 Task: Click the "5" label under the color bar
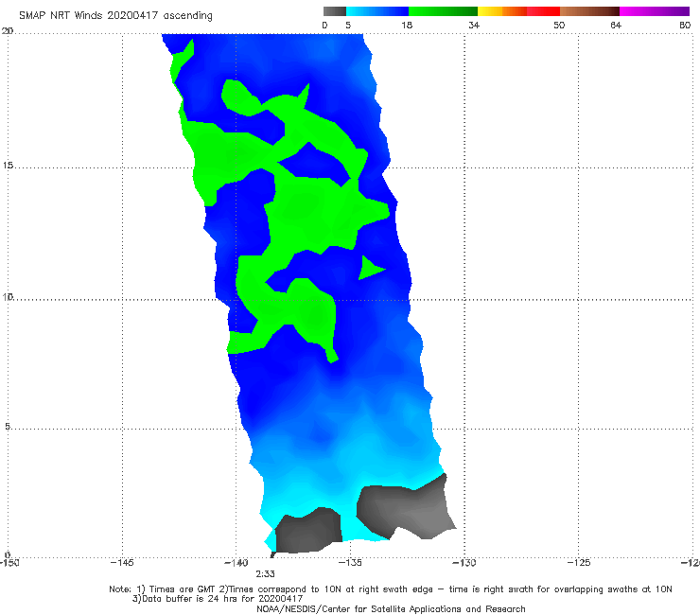click(x=348, y=25)
